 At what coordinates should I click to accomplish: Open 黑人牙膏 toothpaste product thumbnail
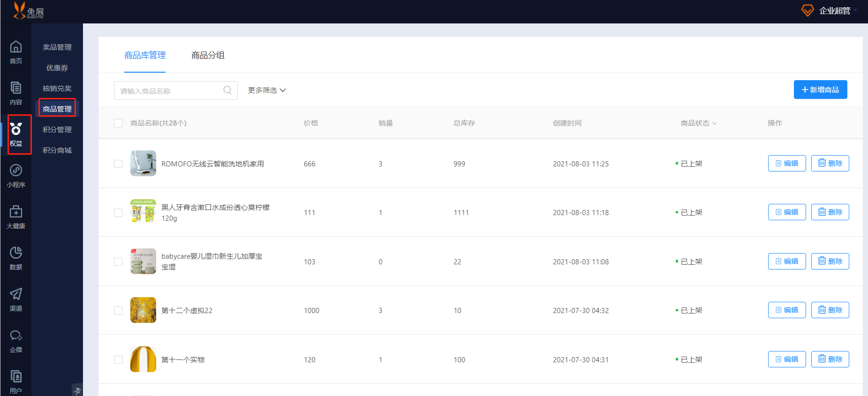pyautogui.click(x=143, y=212)
